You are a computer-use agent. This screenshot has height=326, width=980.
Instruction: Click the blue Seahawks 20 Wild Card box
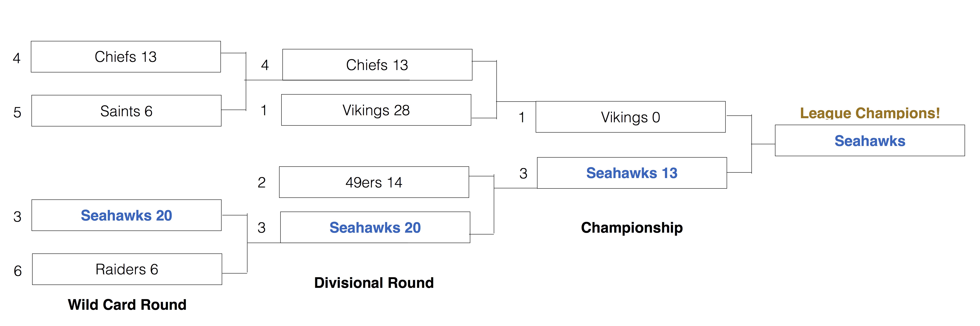coord(126,215)
